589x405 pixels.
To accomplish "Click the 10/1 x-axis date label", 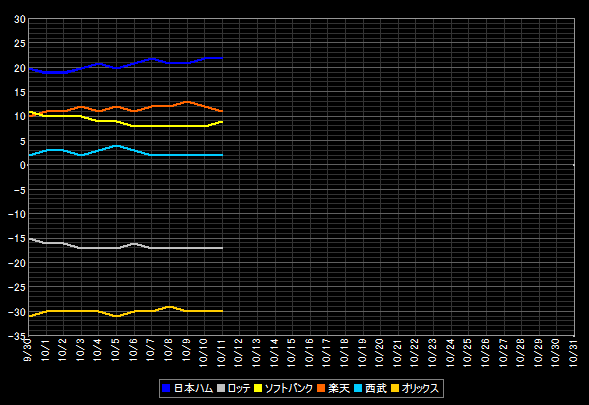I will click(45, 349).
